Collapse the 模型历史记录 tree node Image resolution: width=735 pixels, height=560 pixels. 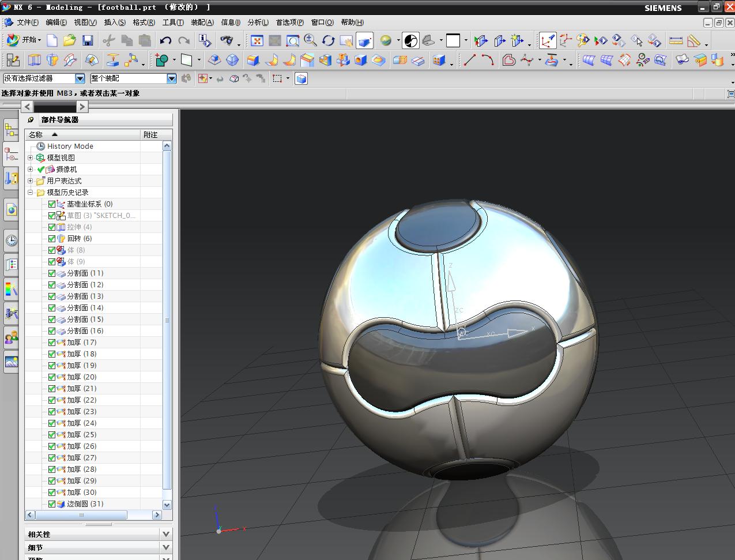[x=31, y=192]
